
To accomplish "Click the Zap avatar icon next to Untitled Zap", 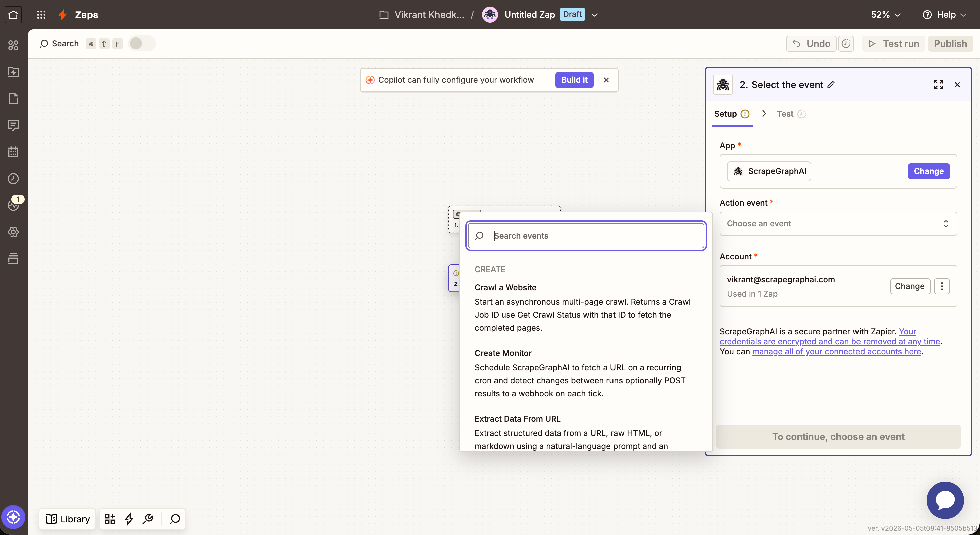I will [490, 14].
